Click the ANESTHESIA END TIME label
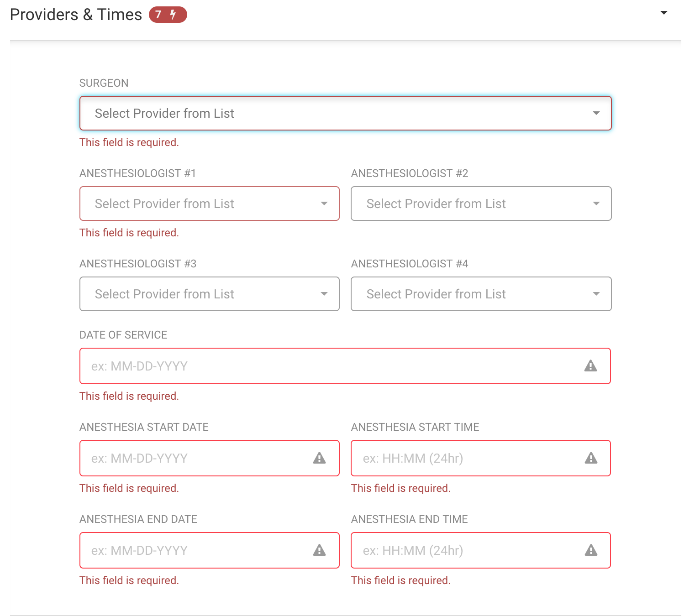Image resolution: width=695 pixels, height=616 pixels. (x=410, y=519)
